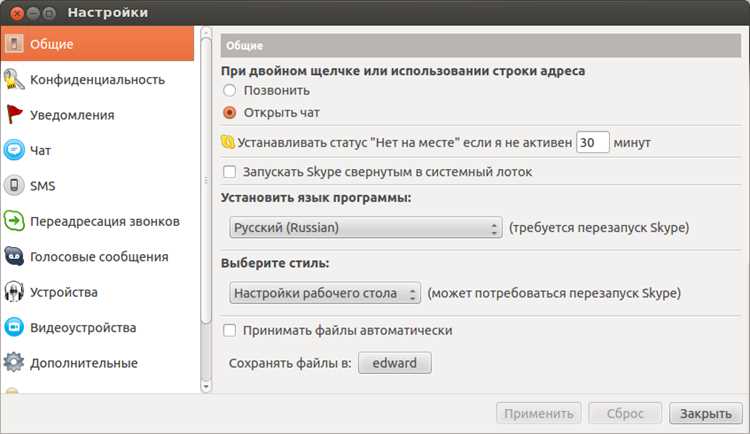Click the Дополнительные gear icon
The width and height of the screenshot is (750, 434).
[x=14, y=363]
